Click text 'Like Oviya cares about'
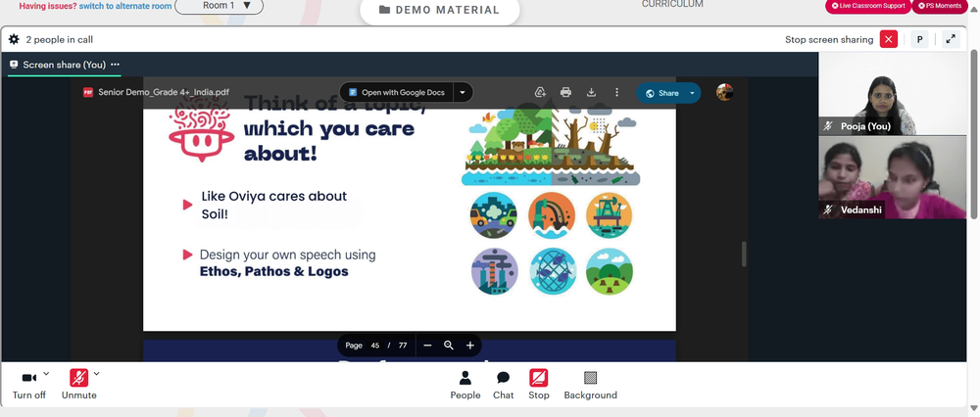The width and height of the screenshot is (980, 417). click(273, 196)
